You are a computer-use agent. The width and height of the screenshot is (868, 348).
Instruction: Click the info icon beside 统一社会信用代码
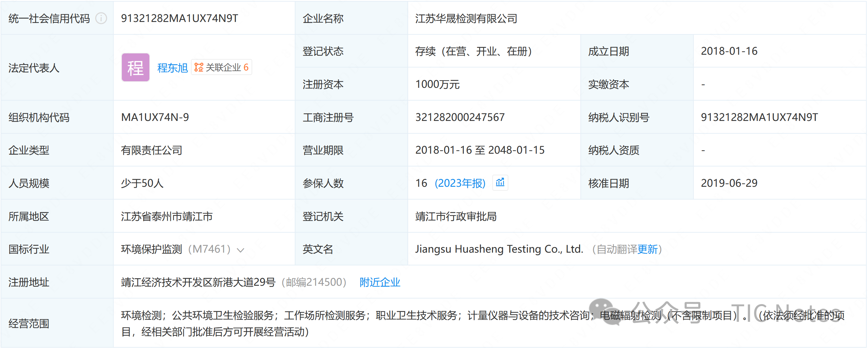(101, 18)
